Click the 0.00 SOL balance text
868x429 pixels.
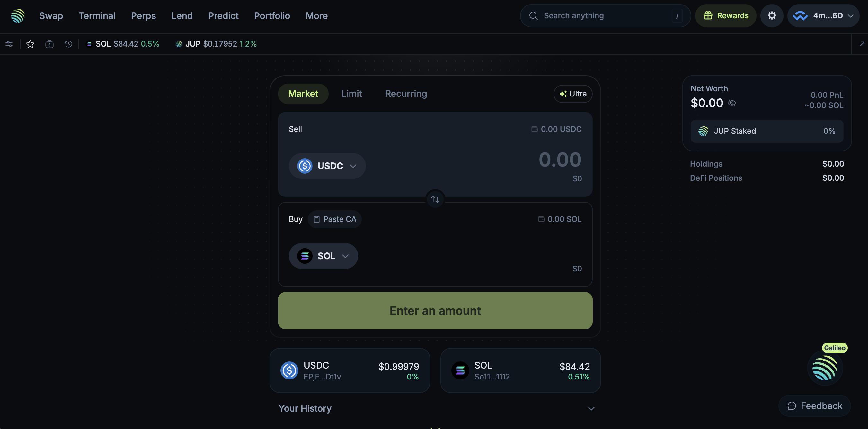pos(564,219)
